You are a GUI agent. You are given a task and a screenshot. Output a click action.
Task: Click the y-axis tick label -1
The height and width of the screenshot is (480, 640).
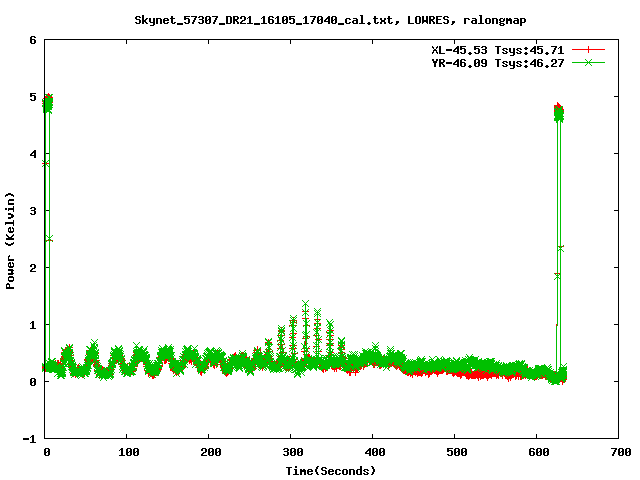29,439
